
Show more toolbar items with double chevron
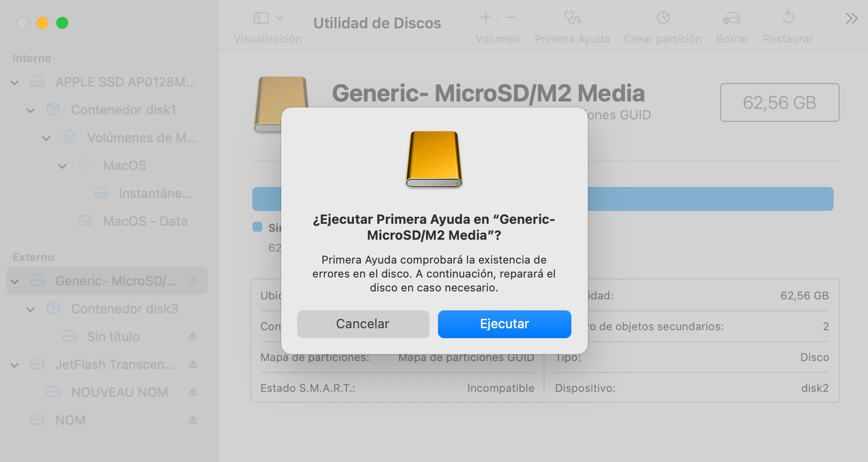[x=852, y=19]
